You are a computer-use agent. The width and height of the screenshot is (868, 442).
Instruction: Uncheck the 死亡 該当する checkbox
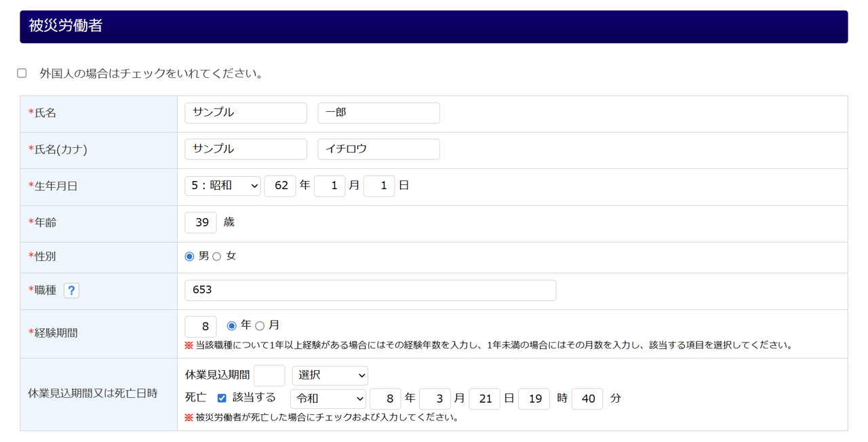coord(222,398)
